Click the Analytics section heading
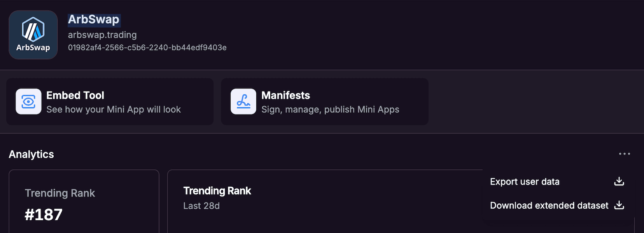Image resolution: width=644 pixels, height=233 pixels. [31, 154]
